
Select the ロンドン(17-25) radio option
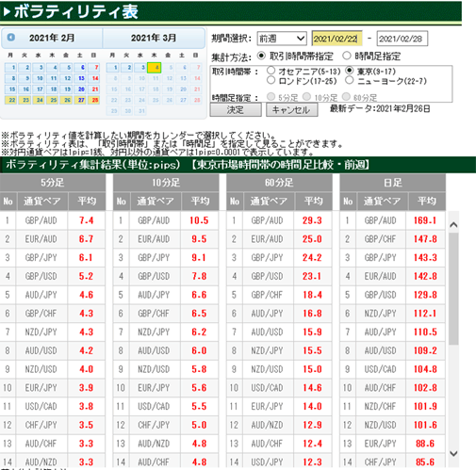[271, 80]
